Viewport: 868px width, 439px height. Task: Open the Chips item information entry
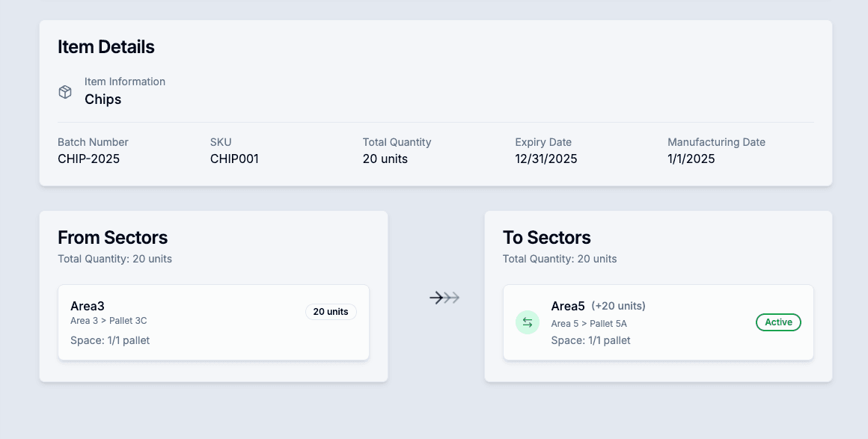click(103, 99)
